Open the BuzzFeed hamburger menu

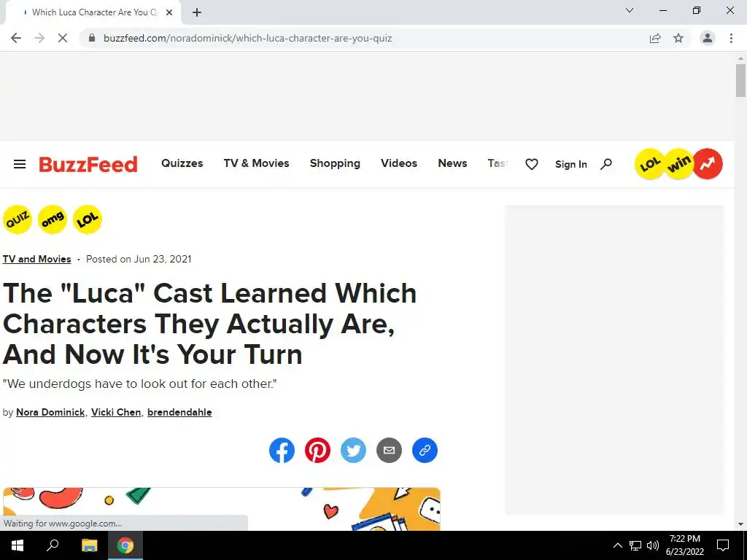coord(20,164)
